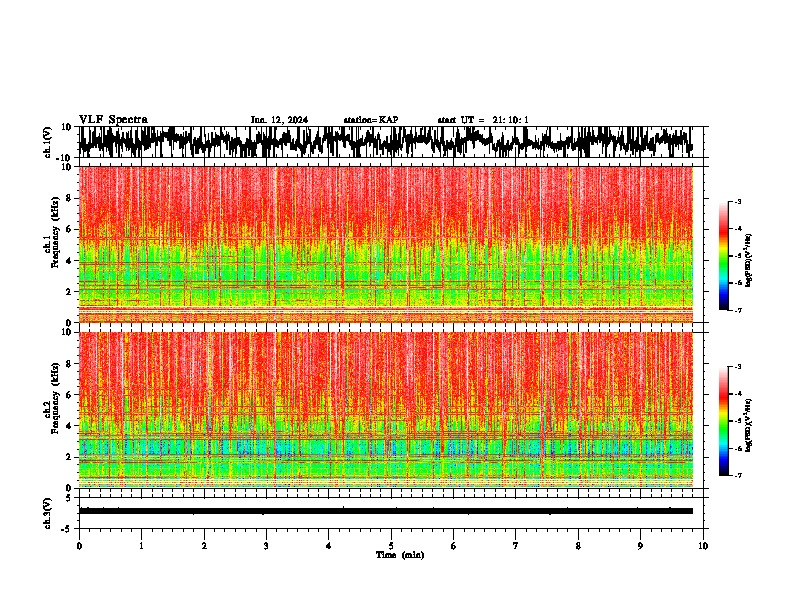792x612 pixels.
Task: Click the time axis tick label 7
Action: click(x=516, y=546)
